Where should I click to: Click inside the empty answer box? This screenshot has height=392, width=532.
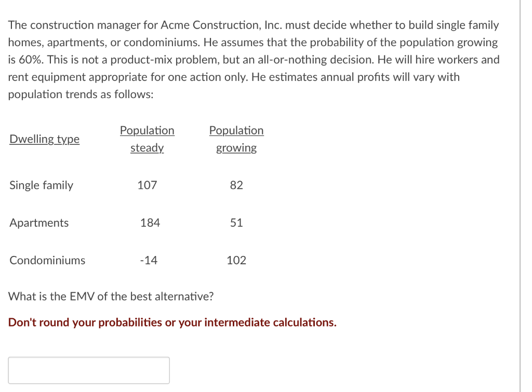pyautogui.click(x=88, y=370)
